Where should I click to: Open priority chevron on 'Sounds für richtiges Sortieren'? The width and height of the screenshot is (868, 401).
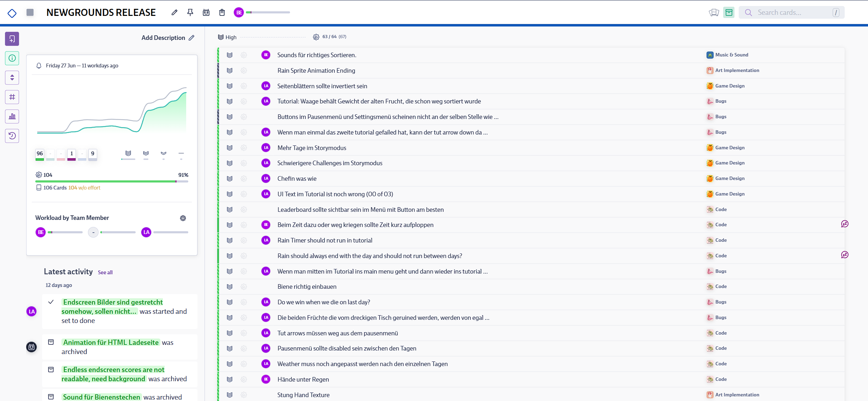point(230,55)
